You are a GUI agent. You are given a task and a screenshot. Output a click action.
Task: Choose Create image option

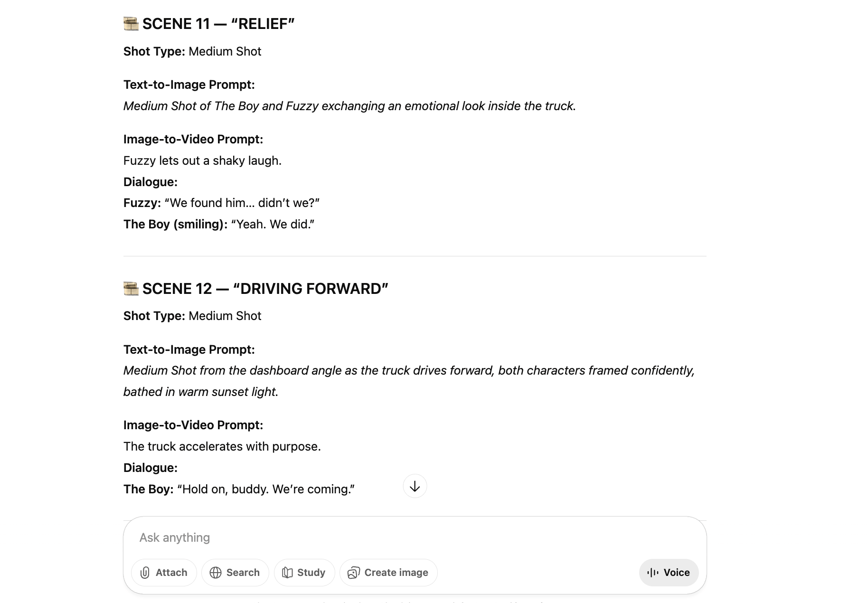pos(388,573)
